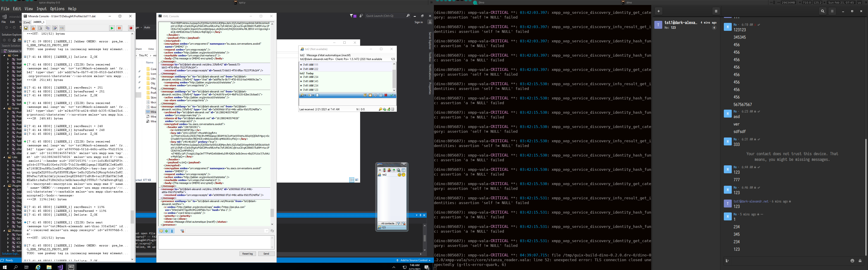868x270 pixels.
Task: Toggle the red-cross filter icon in contact list bottom
Action: pos(404,224)
